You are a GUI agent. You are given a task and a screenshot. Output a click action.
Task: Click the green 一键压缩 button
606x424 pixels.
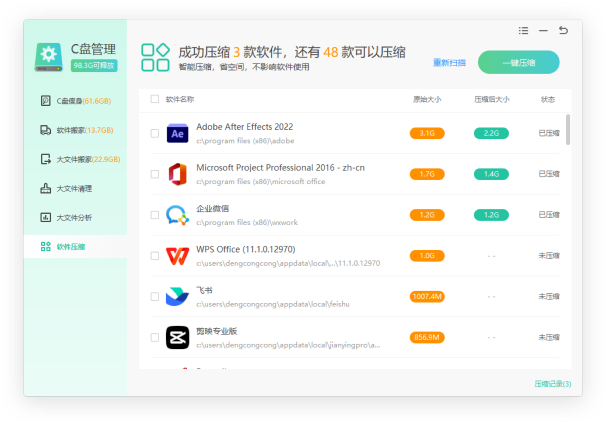pos(519,62)
